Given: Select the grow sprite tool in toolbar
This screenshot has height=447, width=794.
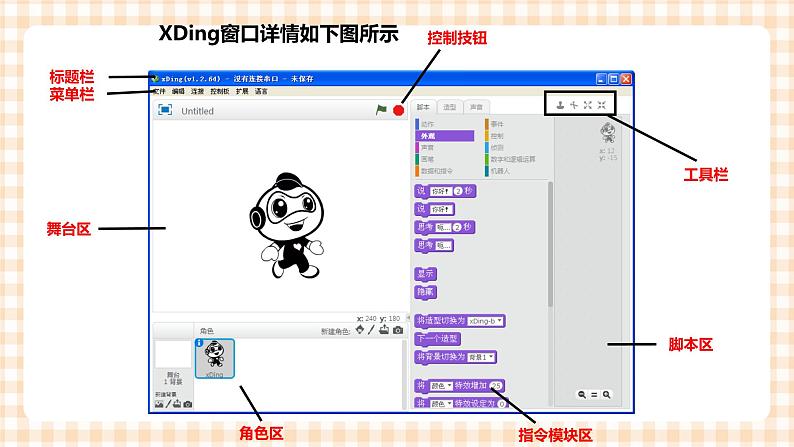Looking at the screenshot, I should coord(587,105).
